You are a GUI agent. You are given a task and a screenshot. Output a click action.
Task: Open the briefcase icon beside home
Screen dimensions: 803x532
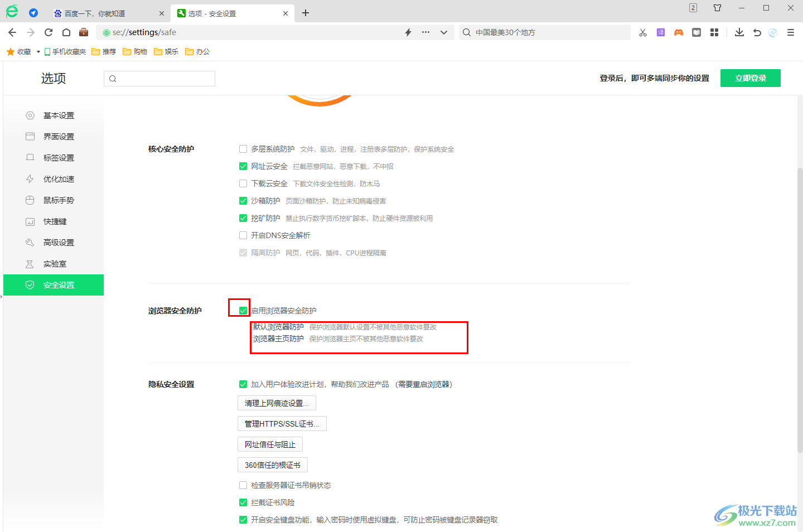(84, 32)
